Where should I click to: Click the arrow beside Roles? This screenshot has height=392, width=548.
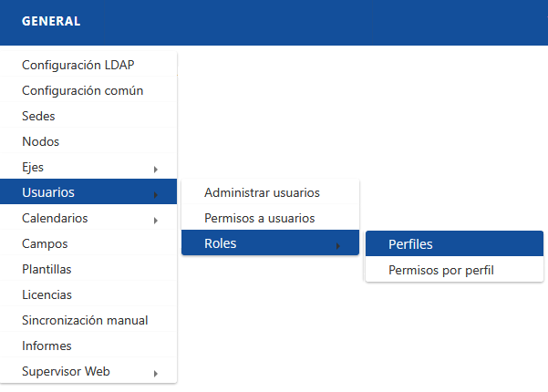coord(338,245)
